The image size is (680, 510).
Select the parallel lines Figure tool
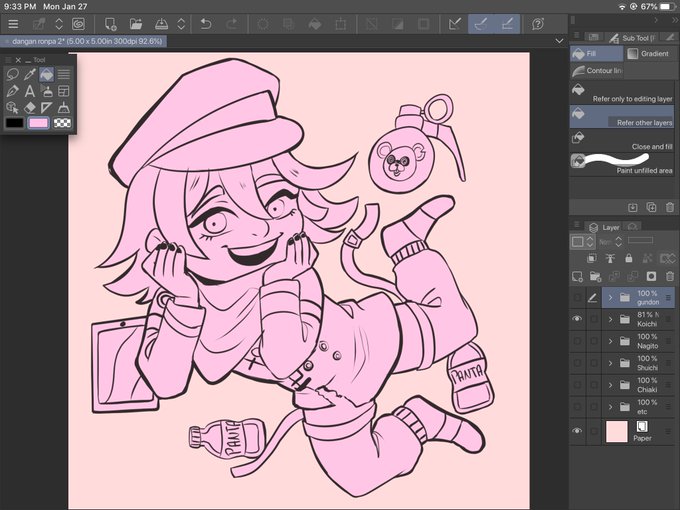click(x=63, y=74)
